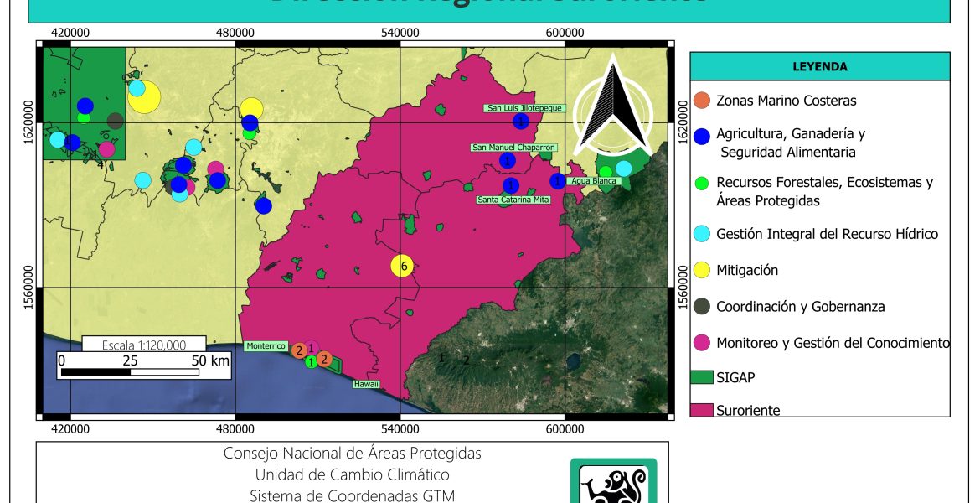Image resolution: width=980 pixels, height=503 pixels.
Task: Click the LEYENDA header bar
Action: (819, 66)
